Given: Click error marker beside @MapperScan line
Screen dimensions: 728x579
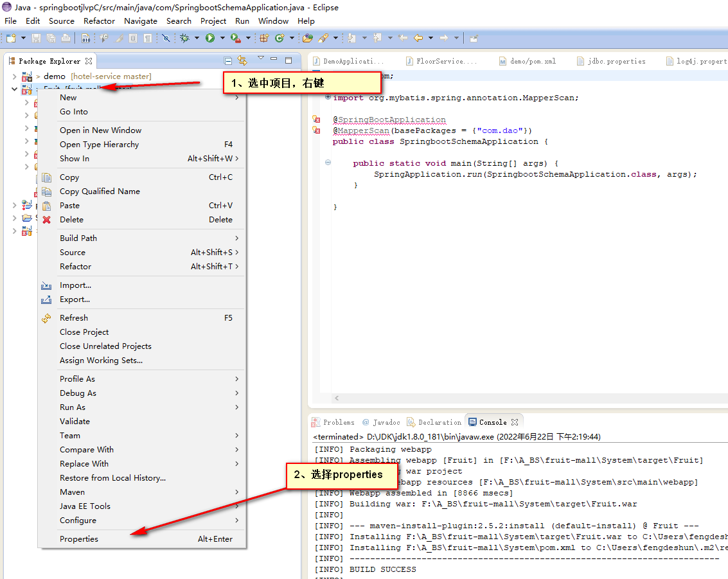Looking at the screenshot, I should coord(316,130).
